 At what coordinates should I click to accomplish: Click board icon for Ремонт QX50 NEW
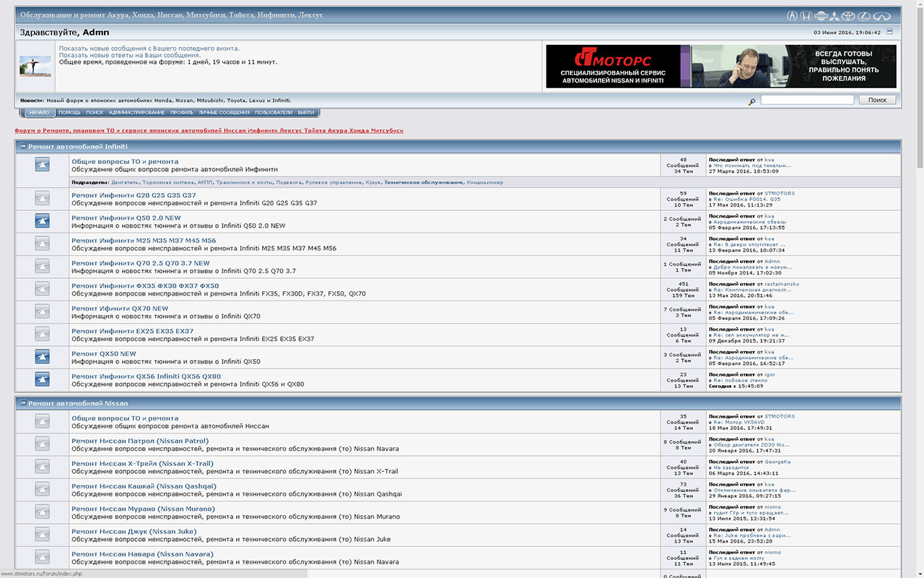point(43,357)
